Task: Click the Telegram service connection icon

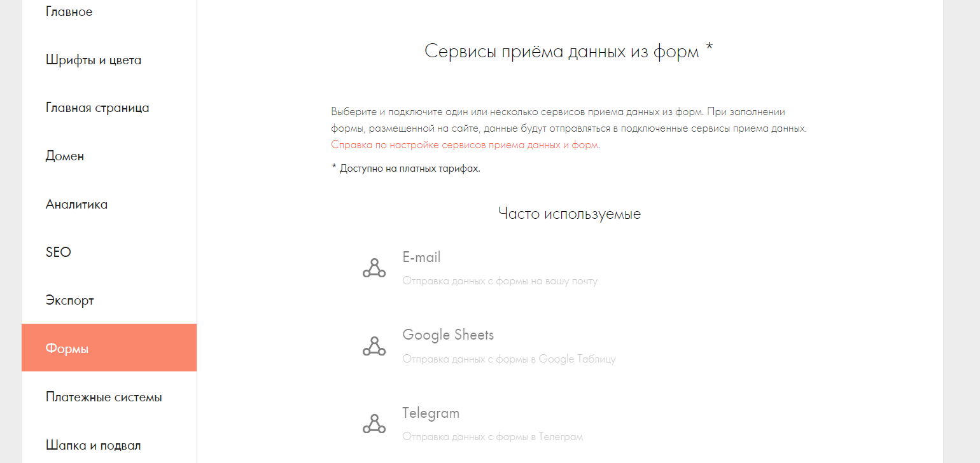Action: (x=374, y=424)
